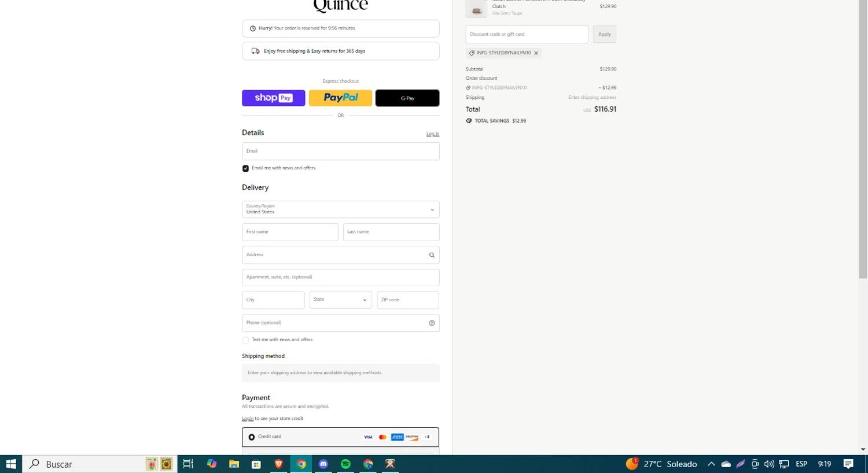Open File Explorer from the taskbar

point(234,464)
